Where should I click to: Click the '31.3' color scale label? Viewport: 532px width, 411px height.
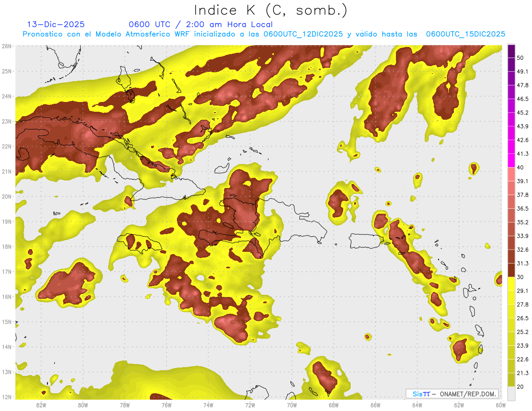pyautogui.click(x=523, y=263)
